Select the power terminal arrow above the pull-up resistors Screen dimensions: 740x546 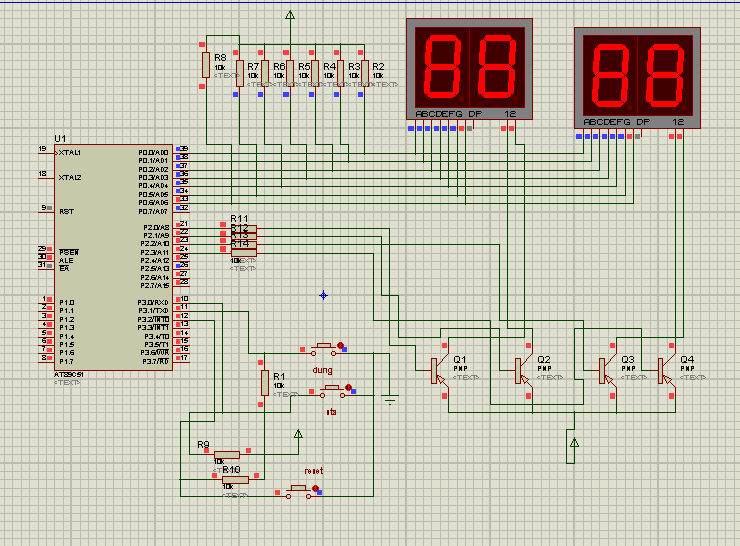click(290, 16)
